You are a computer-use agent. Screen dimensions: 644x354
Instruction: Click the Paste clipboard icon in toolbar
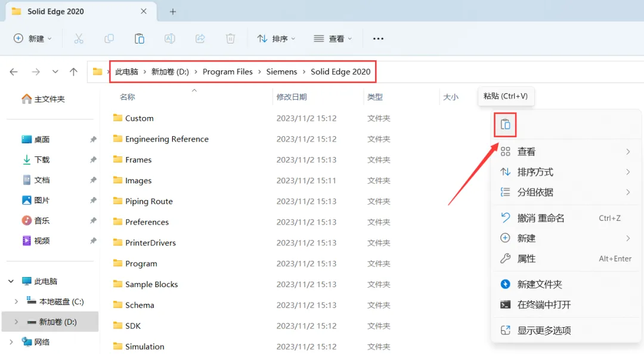point(139,39)
